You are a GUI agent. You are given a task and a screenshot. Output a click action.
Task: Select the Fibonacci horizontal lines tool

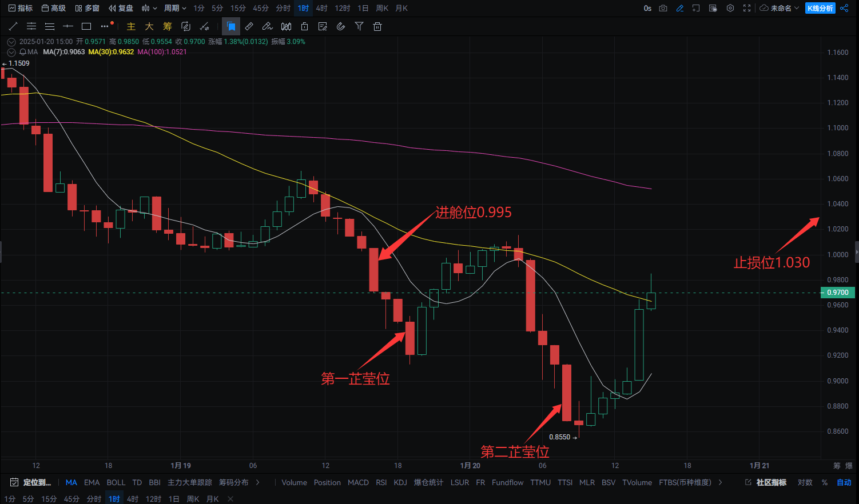[50, 26]
